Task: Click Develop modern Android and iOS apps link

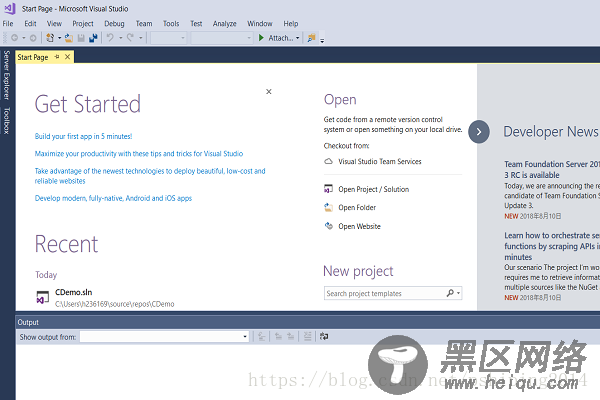Action: (x=113, y=198)
